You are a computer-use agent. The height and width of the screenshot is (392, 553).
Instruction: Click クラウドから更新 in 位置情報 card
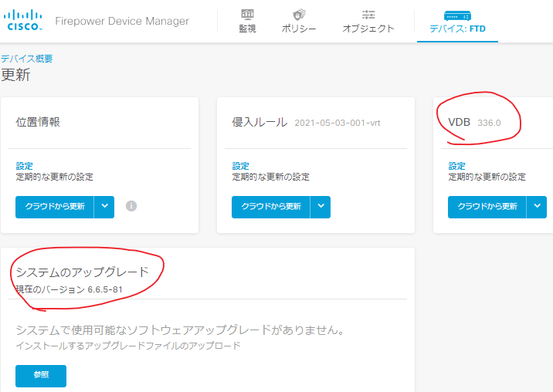tap(55, 207)
